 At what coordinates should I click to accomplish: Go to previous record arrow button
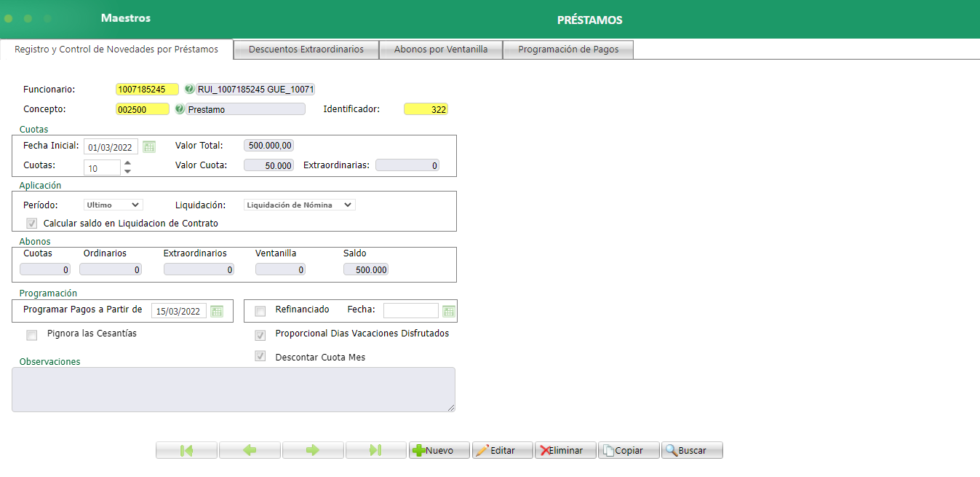coord(250,450)
